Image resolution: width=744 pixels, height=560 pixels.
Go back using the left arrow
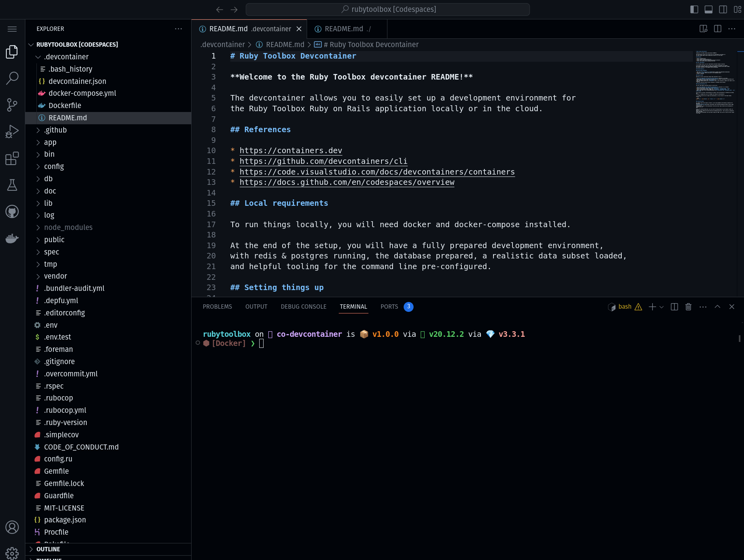click(x=220, y=9)
